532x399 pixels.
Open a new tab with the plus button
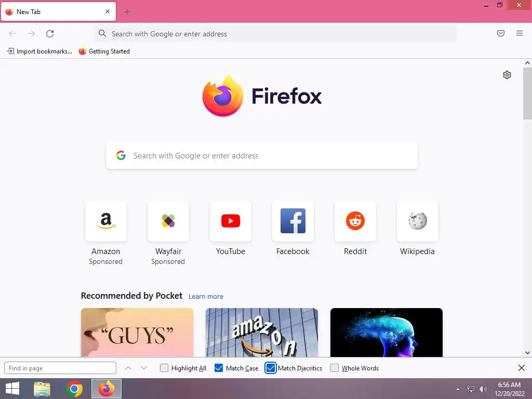[127, 12]
